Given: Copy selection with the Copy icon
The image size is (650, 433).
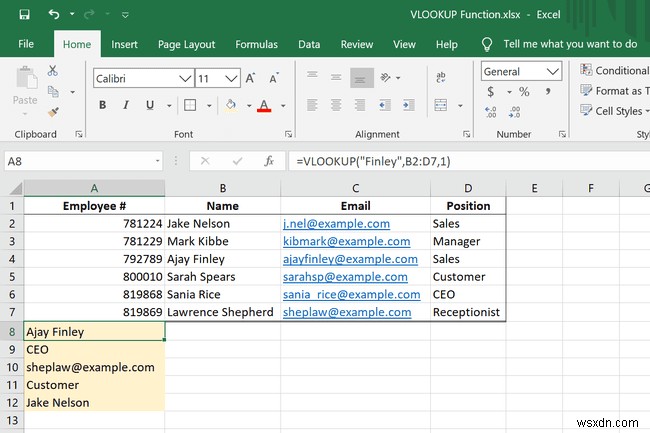Looking at the screenshot, I should [53, 91].
